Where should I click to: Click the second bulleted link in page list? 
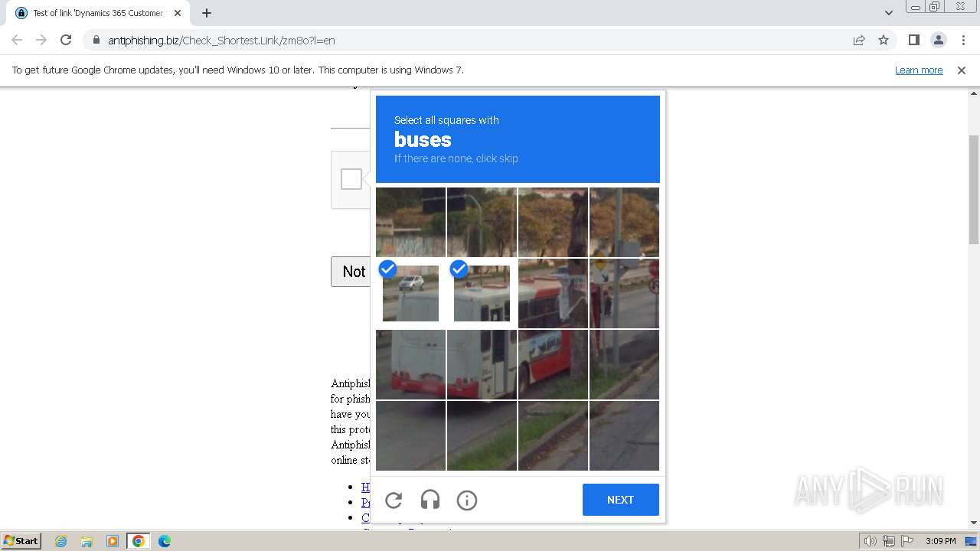(x=366, y=502)
